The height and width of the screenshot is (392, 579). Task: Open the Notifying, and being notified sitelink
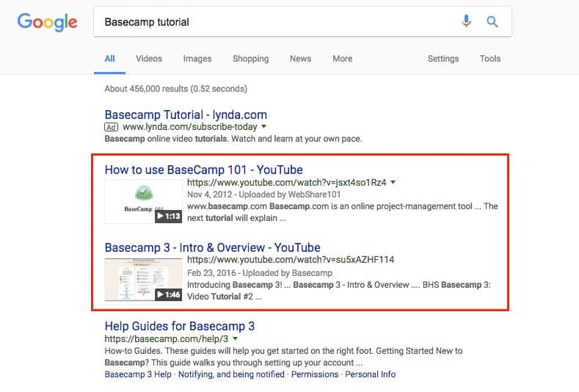coord(231,374)
